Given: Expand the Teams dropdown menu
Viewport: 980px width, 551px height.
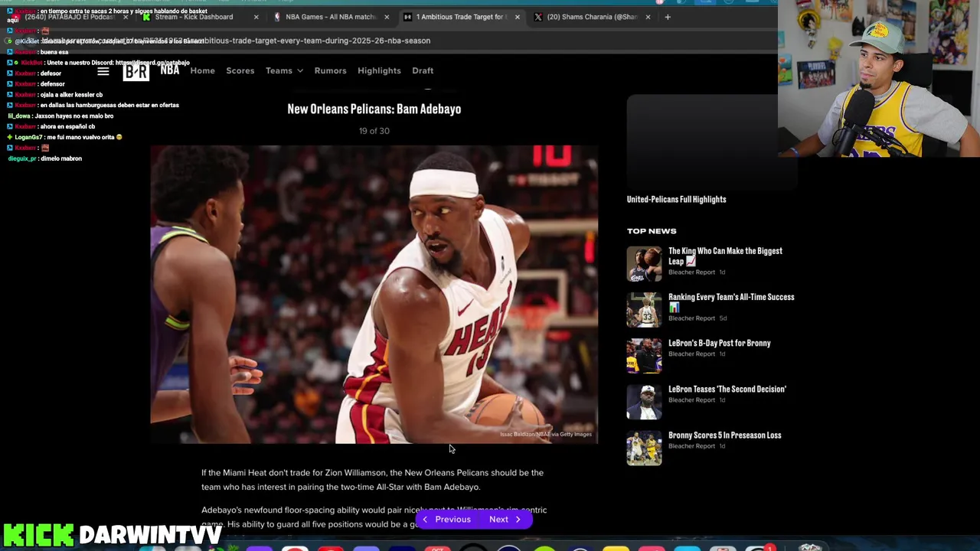Looking at the screenshot, I should pyautogui.click(x=284, y=70).
